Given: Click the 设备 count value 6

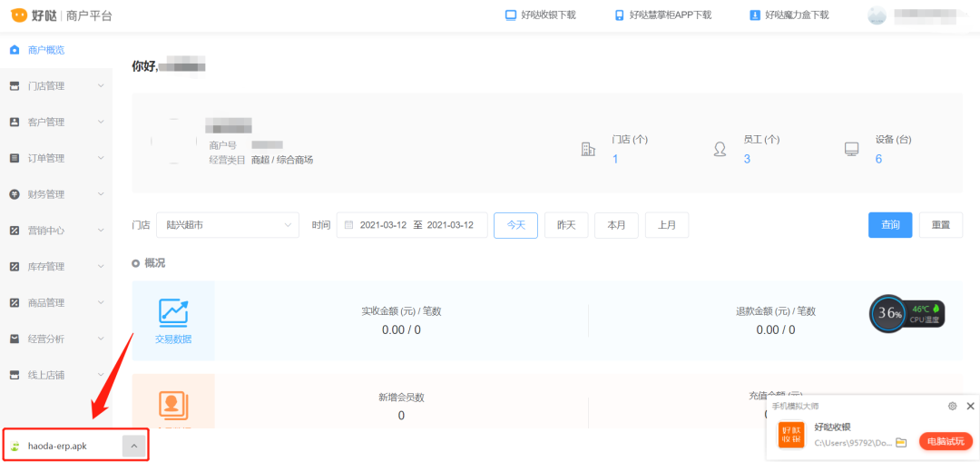Looking at the screenshot, I should [x=878, y=159].
